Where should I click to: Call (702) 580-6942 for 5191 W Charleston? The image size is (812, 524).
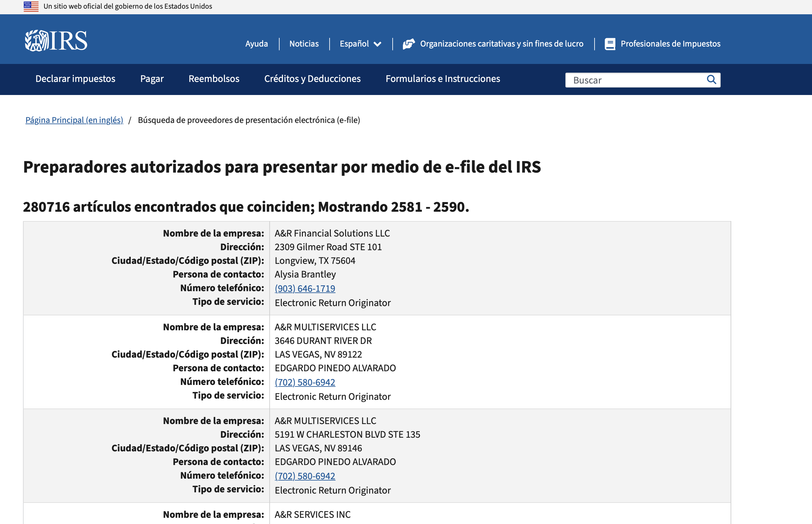[305, 476]
